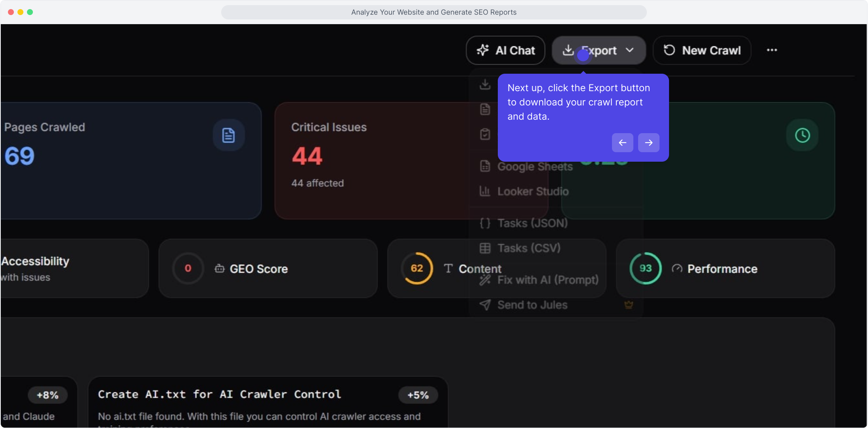Open the three-dot more options menu

(771, 50)
